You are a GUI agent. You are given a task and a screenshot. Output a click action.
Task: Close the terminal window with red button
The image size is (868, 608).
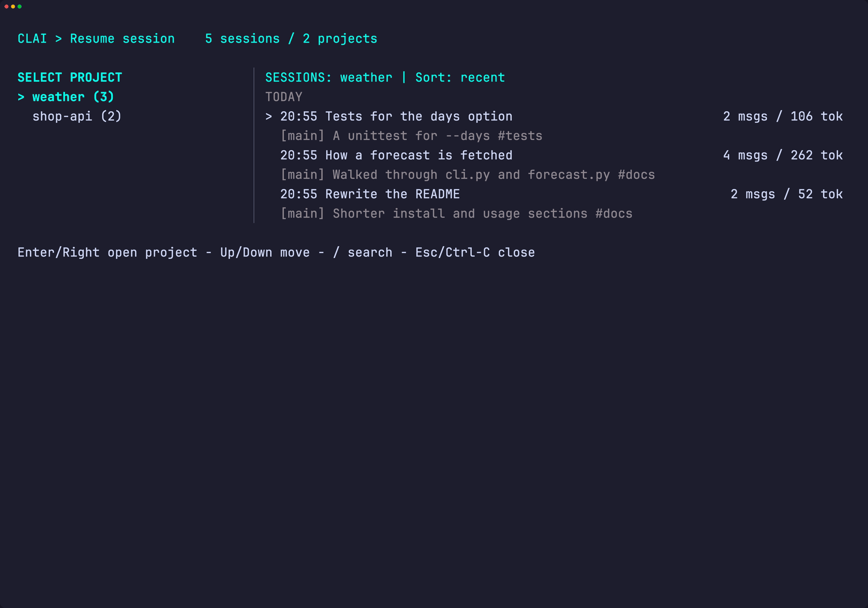tap(7, 7)
